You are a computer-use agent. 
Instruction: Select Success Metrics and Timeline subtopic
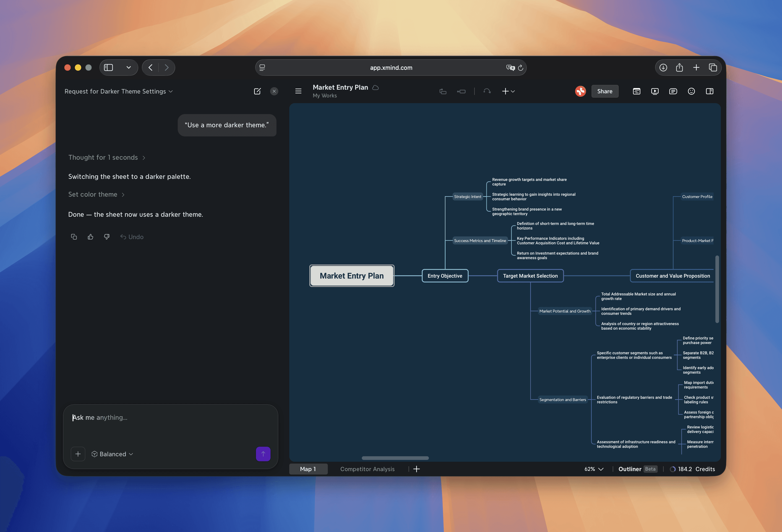click(x=480, y=241)
